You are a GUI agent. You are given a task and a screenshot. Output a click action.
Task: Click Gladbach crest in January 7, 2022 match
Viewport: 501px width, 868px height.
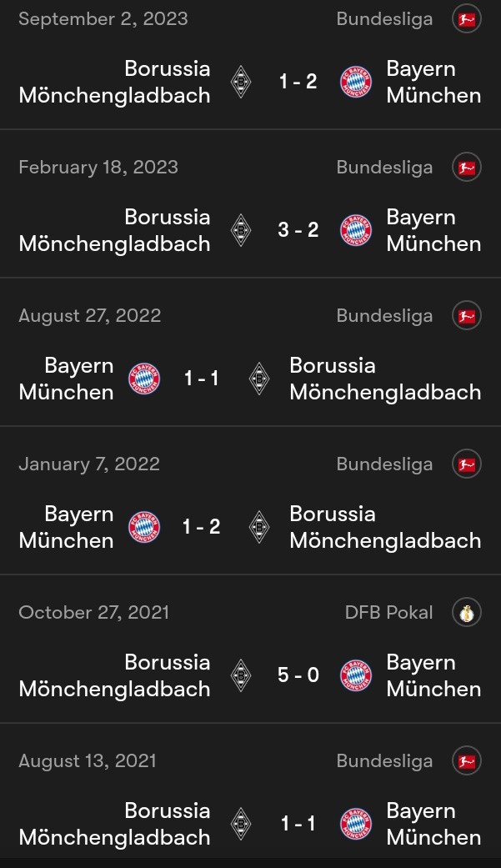pos(259,527)
